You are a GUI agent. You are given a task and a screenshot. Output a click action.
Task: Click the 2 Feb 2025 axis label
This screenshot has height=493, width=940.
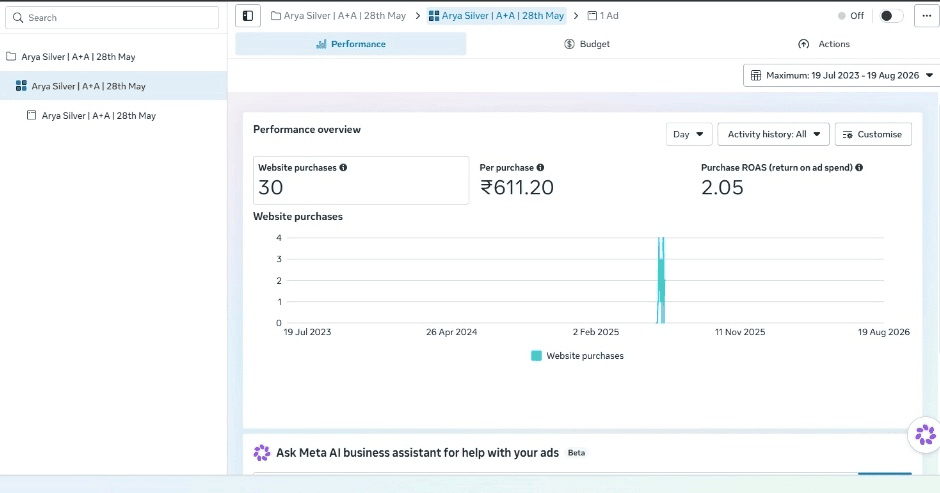596,332
